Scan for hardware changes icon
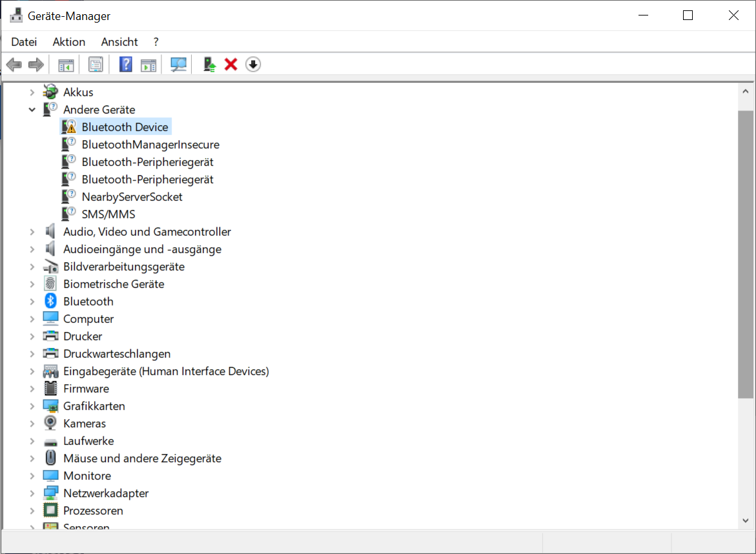Viewport: 756px width, 554px height. point(178,65)
